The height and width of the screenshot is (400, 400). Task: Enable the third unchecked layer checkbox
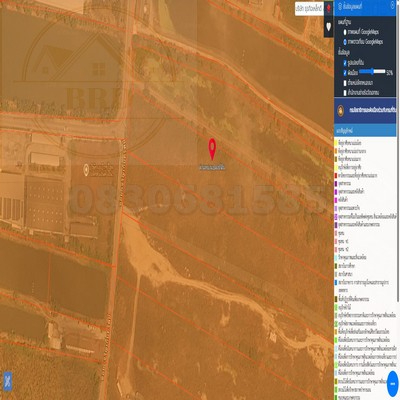tap(345, 82)
